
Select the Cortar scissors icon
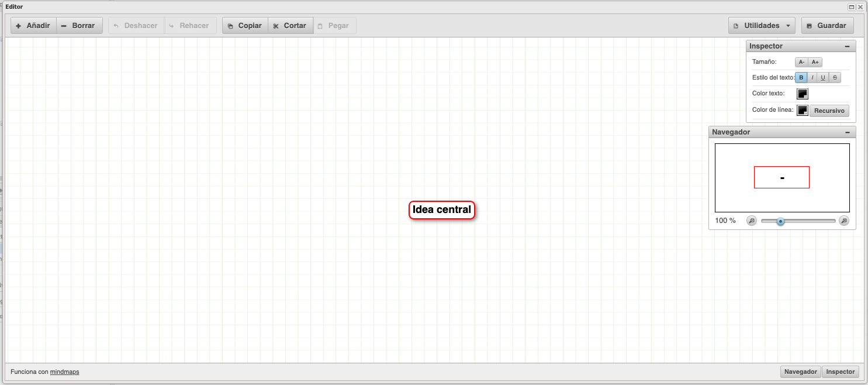coord(277,25)
